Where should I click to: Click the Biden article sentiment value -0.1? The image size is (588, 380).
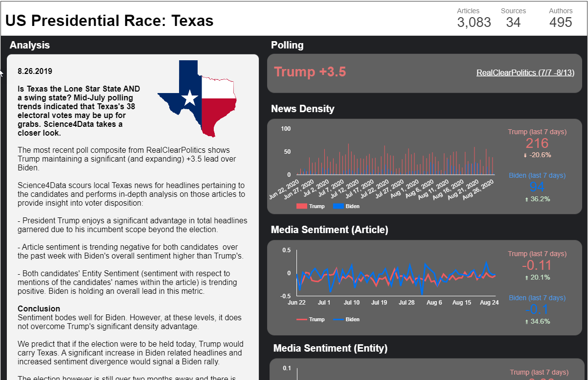(x=537, y=309)
